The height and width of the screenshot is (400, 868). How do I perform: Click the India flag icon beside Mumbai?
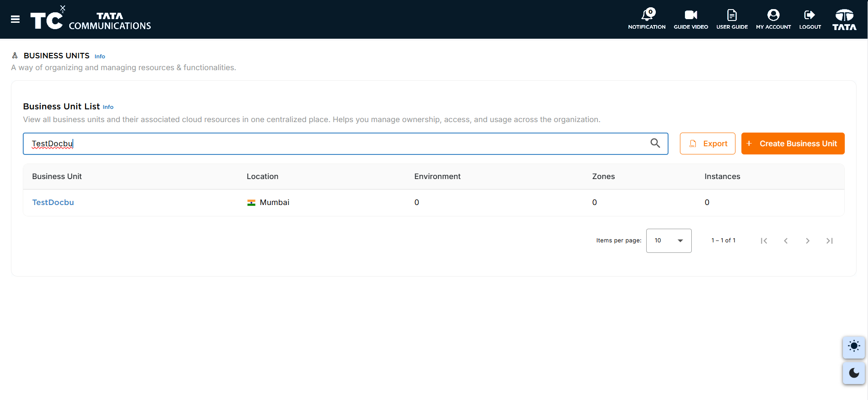click(251, 203)
